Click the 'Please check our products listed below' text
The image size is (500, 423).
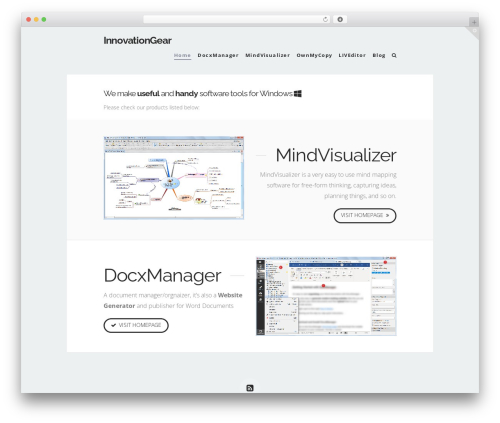point(151,107)
